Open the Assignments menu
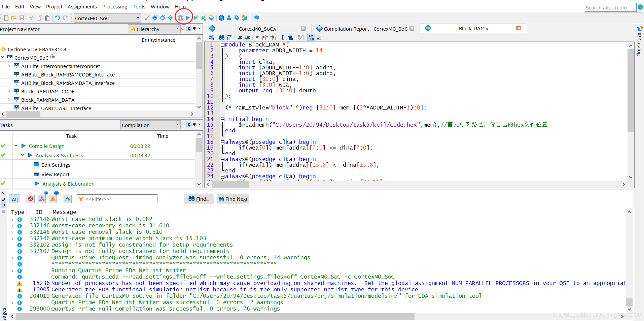 point(82,6)
